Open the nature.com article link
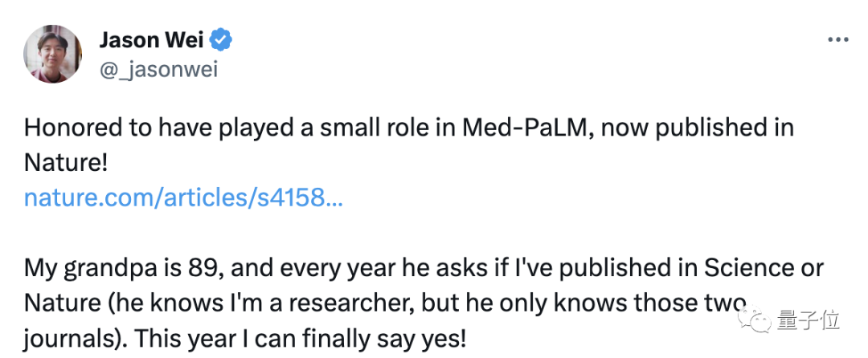868x358 pixels. pyautogui.click(x=183, y=197)
